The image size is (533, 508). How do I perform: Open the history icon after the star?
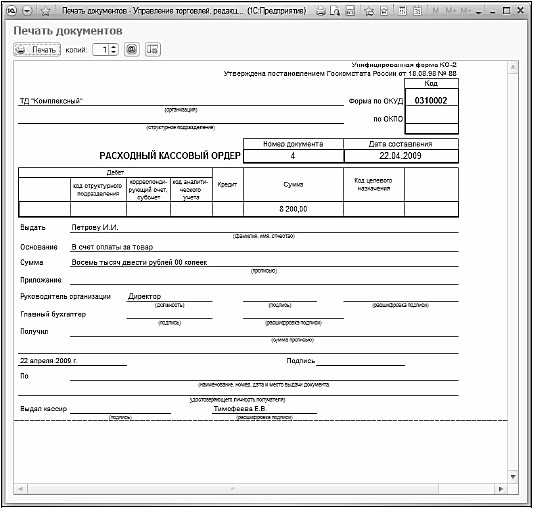coord(384,11)
